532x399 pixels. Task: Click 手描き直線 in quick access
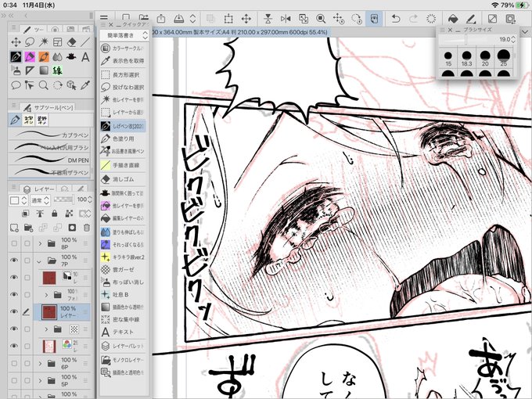pyautogui.click(x=124, y=165)
